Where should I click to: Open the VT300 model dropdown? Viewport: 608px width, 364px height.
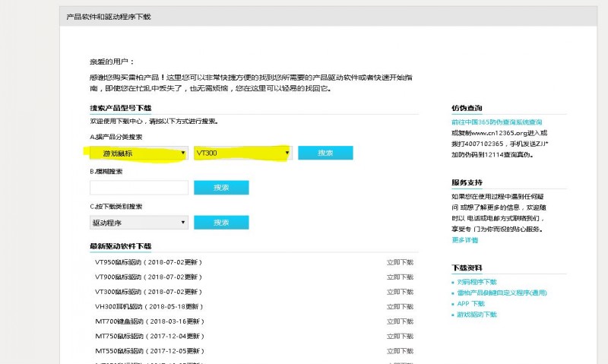tap(243, 153)
